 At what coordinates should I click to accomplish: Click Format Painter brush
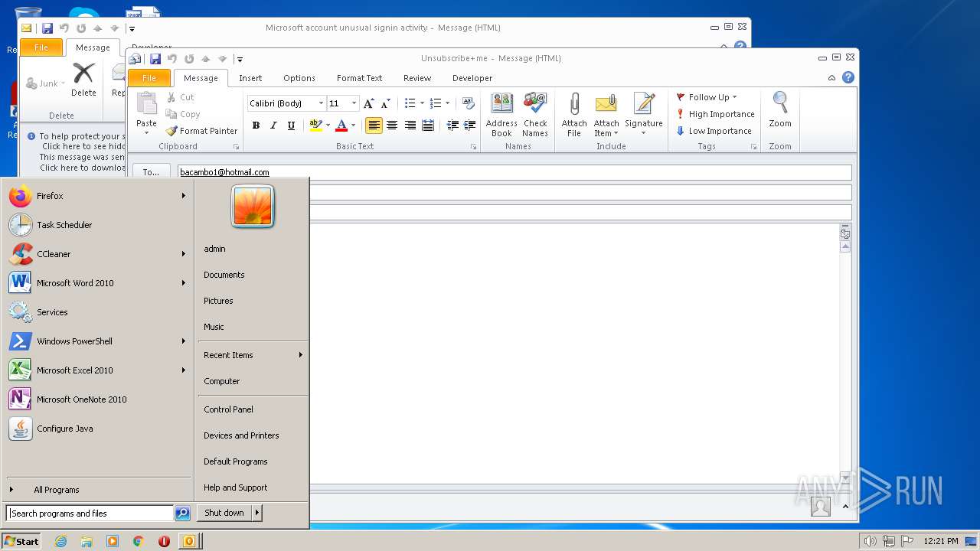172,131
